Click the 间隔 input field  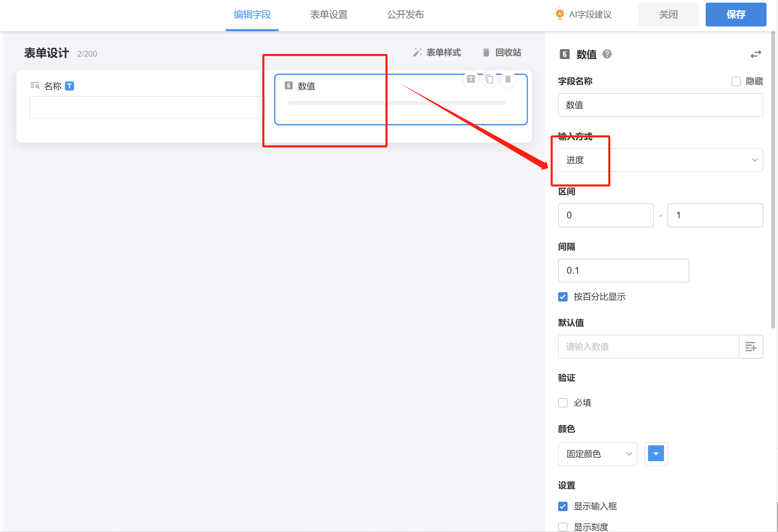pyautogui.click(x=623, y=270)
